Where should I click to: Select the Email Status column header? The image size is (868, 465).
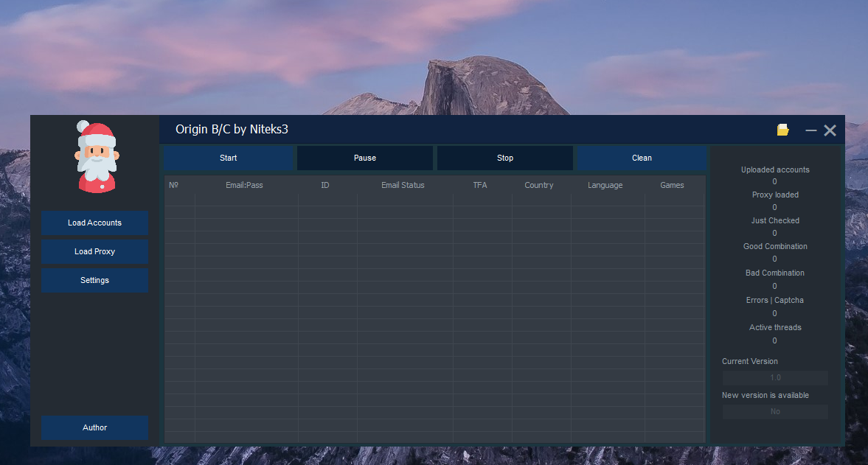pyautogui.click(x=403, y=185)
